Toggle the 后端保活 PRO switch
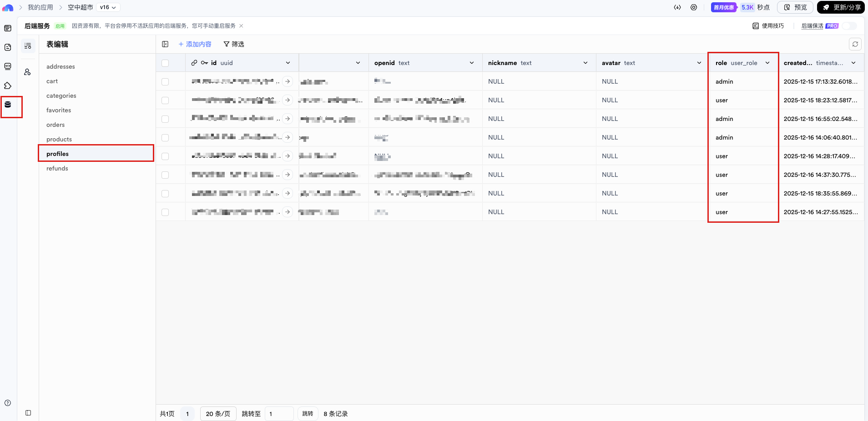The height and width of the screenshot is (421, 868). (x=849, y=26)
